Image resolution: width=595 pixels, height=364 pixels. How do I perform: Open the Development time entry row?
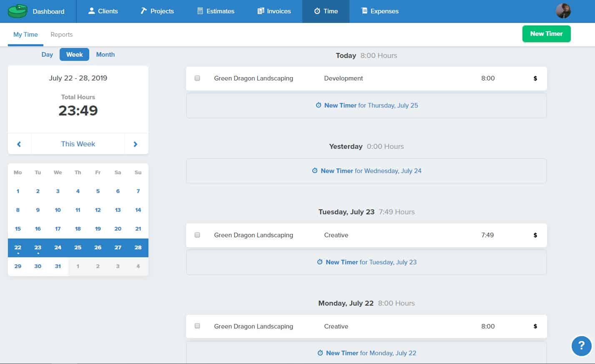tap(366, 78)
